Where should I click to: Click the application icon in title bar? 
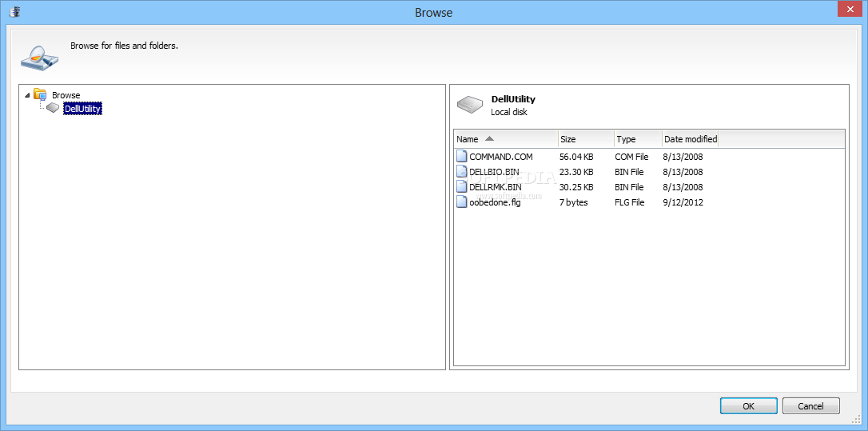pyautogui.click(x=15, y=11)
